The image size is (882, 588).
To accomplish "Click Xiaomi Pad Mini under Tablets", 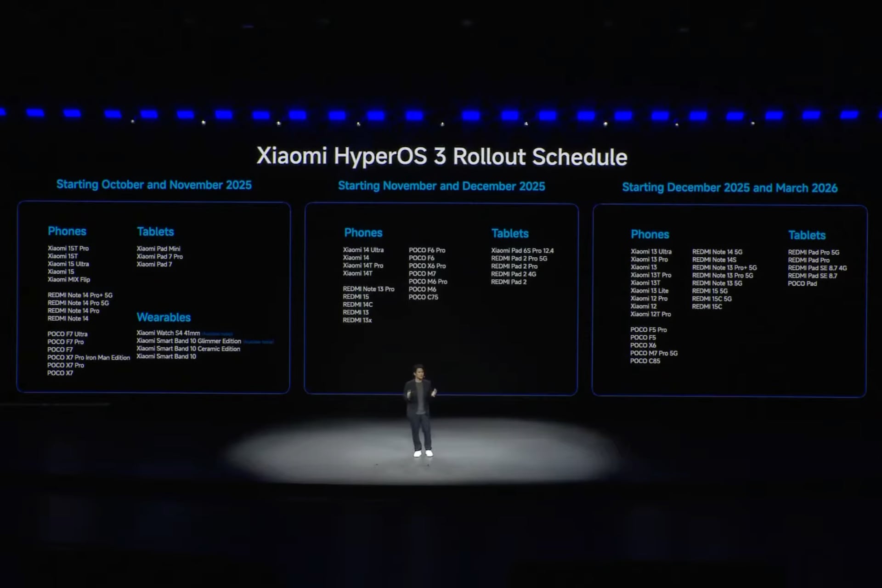I will pos(158,248).
